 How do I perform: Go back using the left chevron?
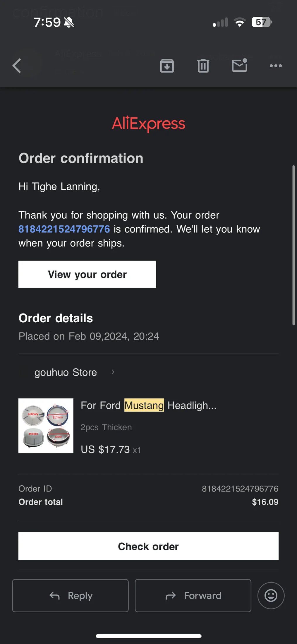(17, 66)
